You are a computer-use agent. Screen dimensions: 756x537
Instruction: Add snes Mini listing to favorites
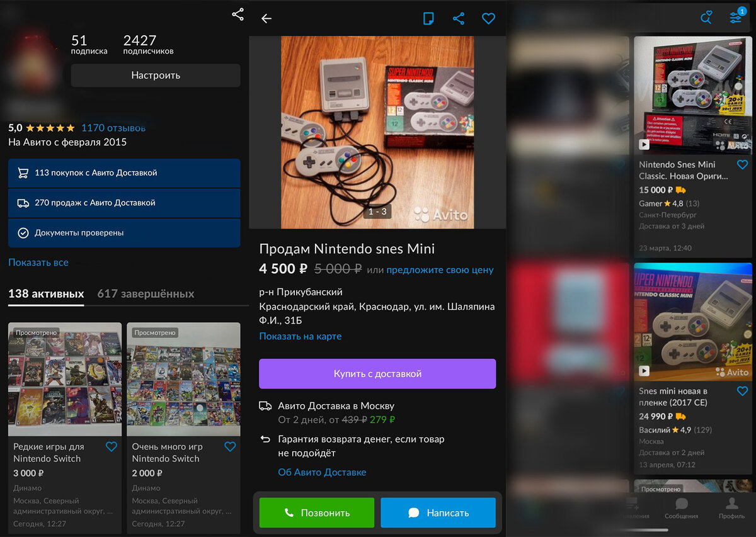click(488, 19)
